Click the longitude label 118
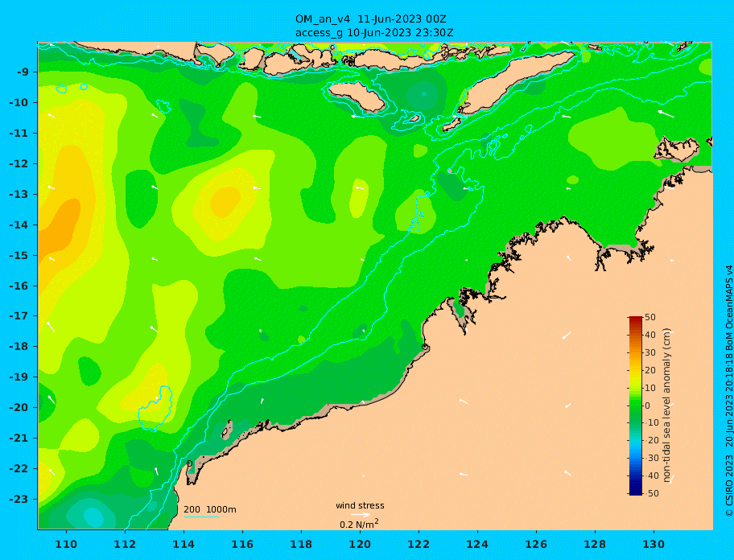This screenshot has height=560, width=734. click(301, 544)
